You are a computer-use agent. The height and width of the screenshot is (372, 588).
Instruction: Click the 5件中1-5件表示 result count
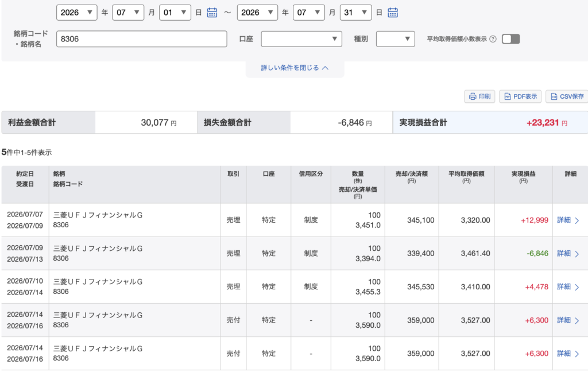26,152
